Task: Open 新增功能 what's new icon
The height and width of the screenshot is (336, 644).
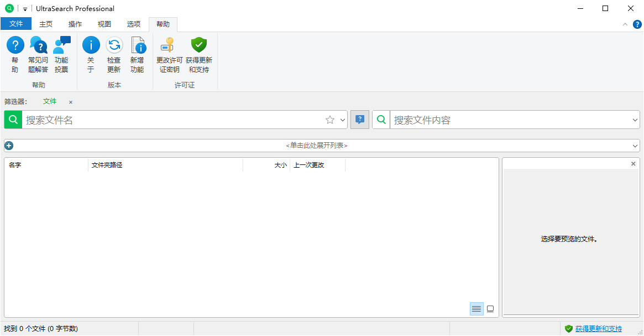Action: pos(137,45)
